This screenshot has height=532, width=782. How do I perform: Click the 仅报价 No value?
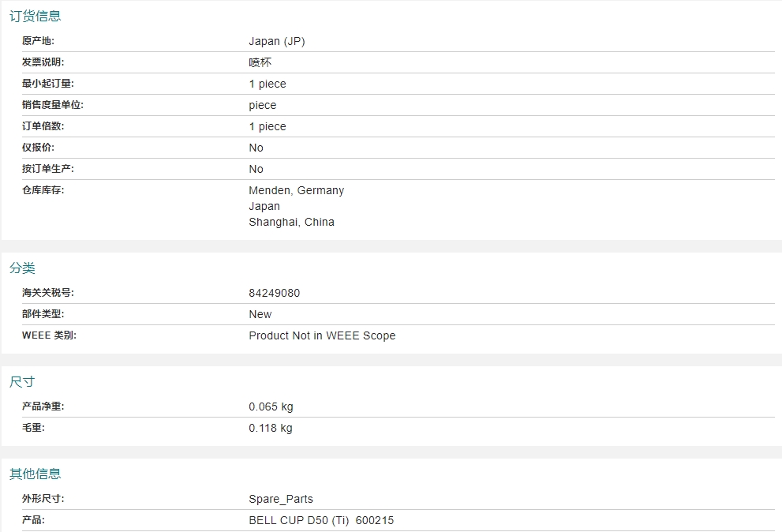pyautogui.click(x=256, y=148)
